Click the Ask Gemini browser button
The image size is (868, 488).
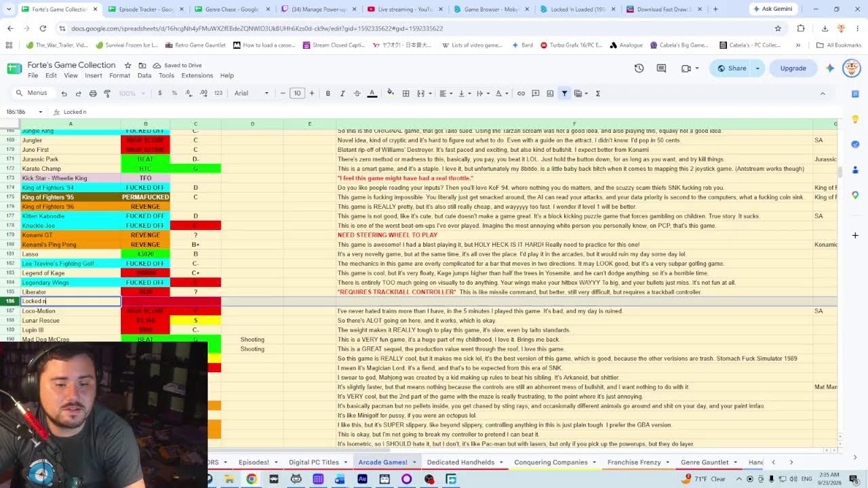[x=772, y=9]
